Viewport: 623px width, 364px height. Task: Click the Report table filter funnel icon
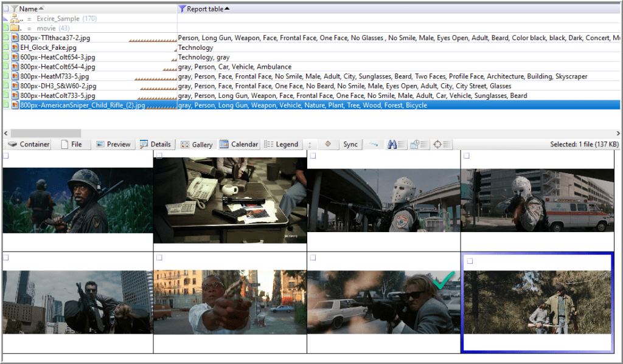point(182,9)
